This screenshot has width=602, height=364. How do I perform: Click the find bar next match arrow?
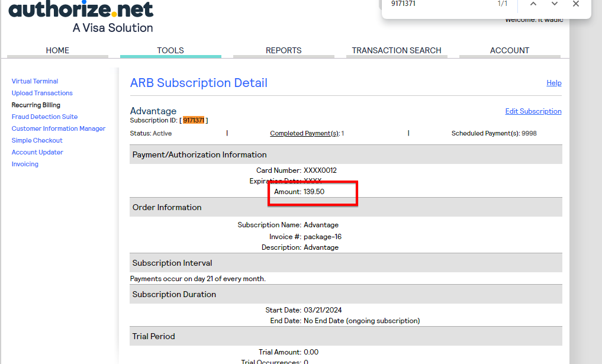pyautogui.click(x=555, y=4)
